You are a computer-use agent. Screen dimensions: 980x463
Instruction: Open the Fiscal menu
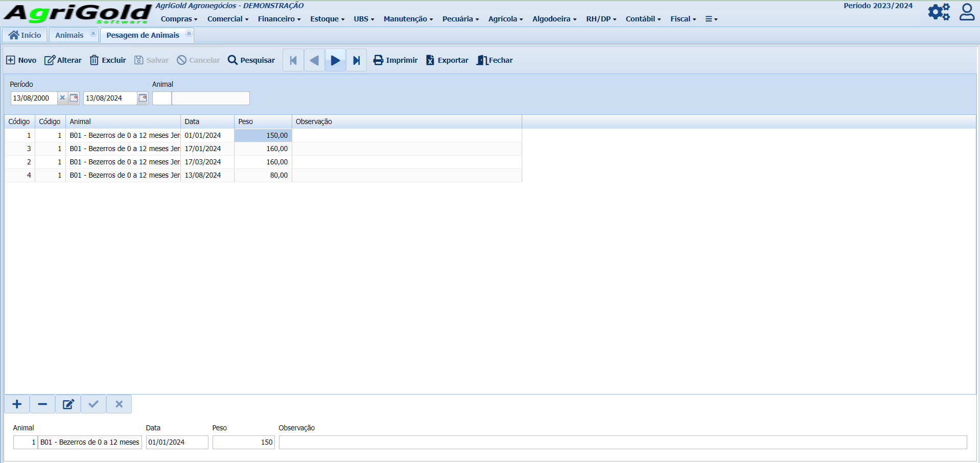(683, 19)
